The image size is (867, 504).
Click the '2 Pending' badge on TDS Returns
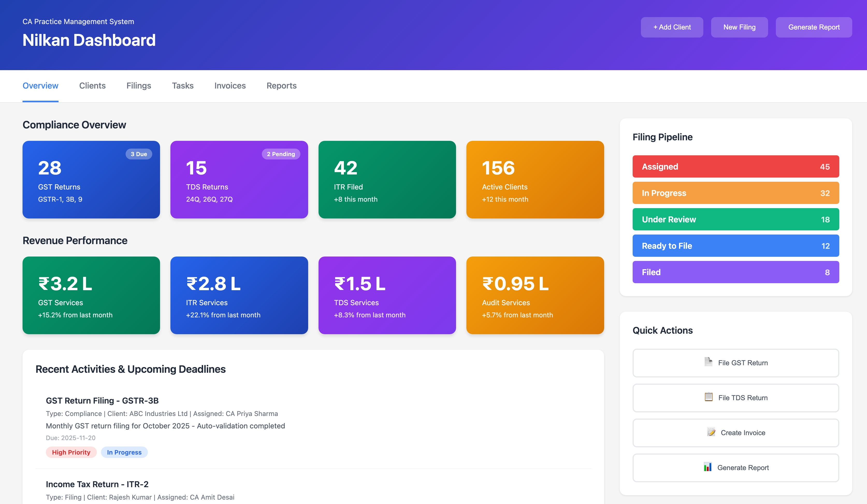(281, 154)
